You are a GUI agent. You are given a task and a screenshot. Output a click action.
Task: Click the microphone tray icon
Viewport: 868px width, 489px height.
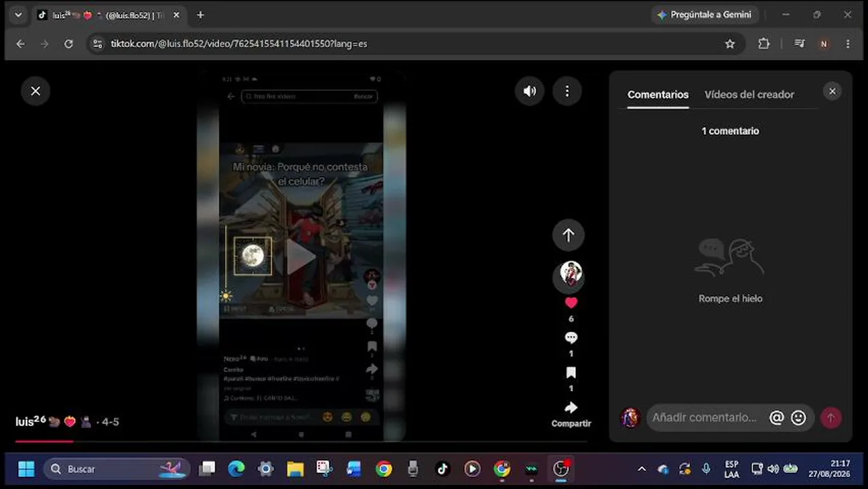706,469
